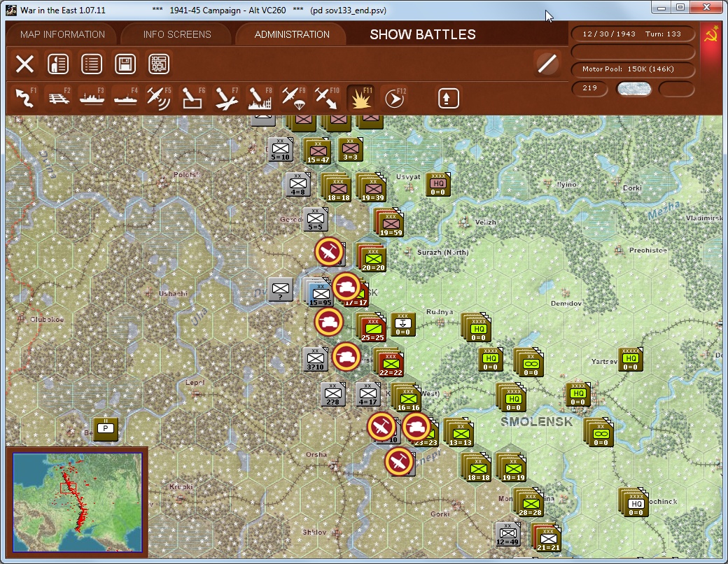Select the Soviet stack labeled 21=21
Image resolution: width=728 pixels, height=564 pixels.
[546, 537]
